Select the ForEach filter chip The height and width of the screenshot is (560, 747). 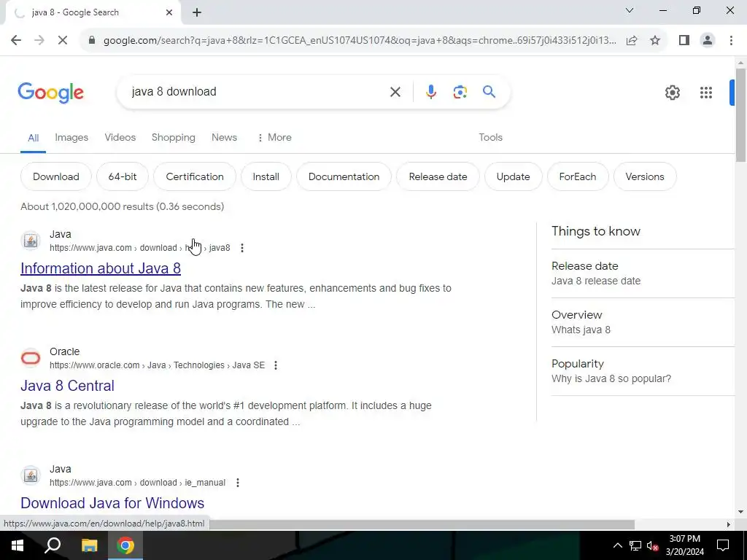(x=578, y=176)
